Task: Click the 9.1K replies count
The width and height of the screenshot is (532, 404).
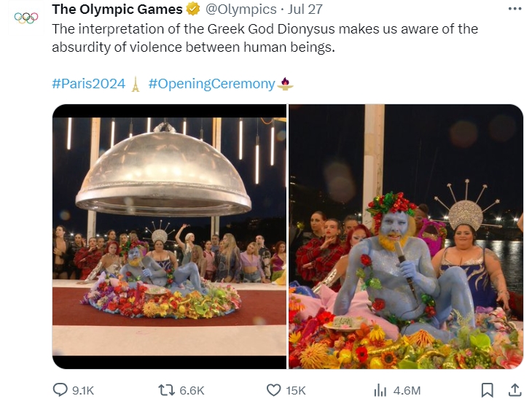Action: pyautogui.click(x=85, y=391)
